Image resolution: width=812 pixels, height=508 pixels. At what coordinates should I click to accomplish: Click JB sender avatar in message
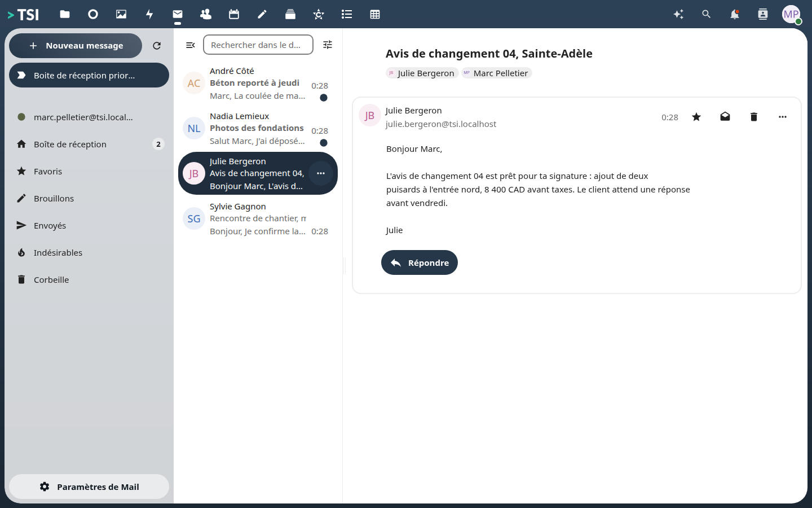(370, 115)
